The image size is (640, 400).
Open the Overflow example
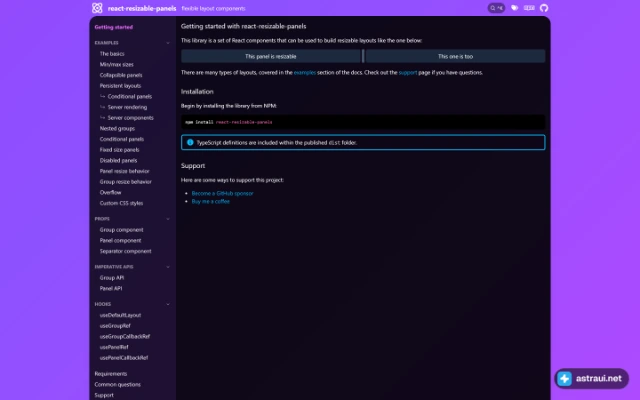pyautogui.click(x=110, y=192)
